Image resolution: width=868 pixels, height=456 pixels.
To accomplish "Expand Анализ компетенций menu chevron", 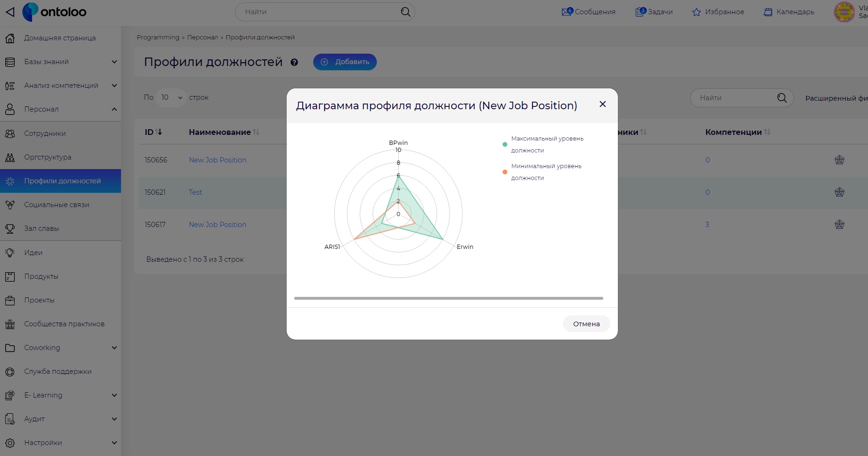I will coord(114,85).
